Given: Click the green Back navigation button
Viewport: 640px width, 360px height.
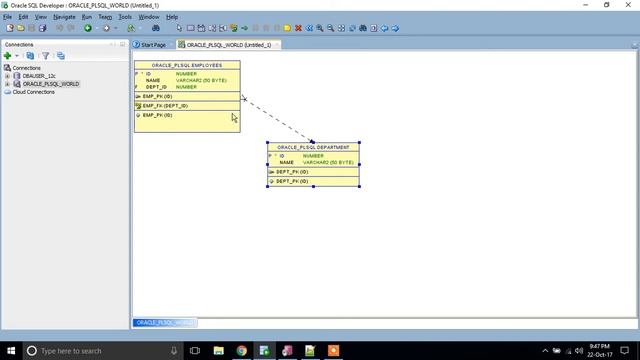Looking at the screenshot, I should 88,28.
